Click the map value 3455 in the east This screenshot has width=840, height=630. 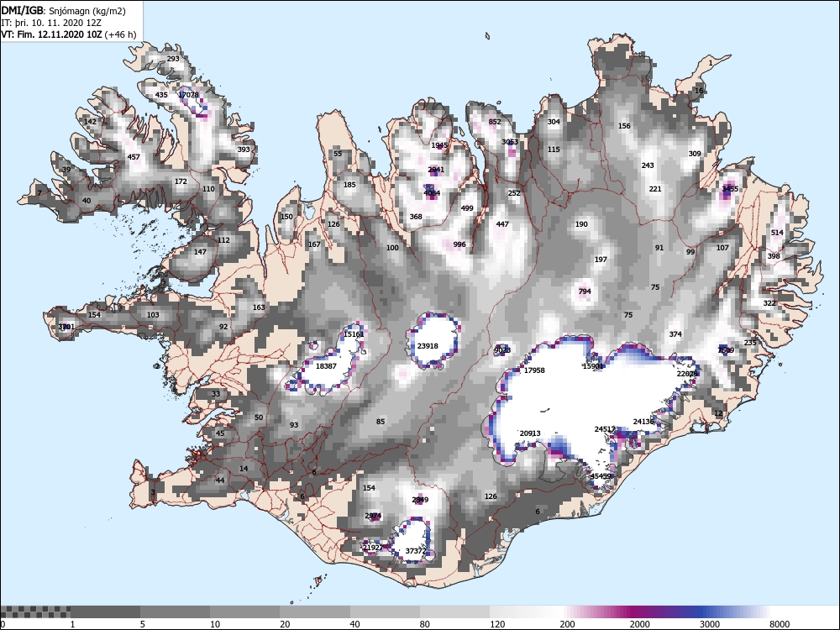730,188
